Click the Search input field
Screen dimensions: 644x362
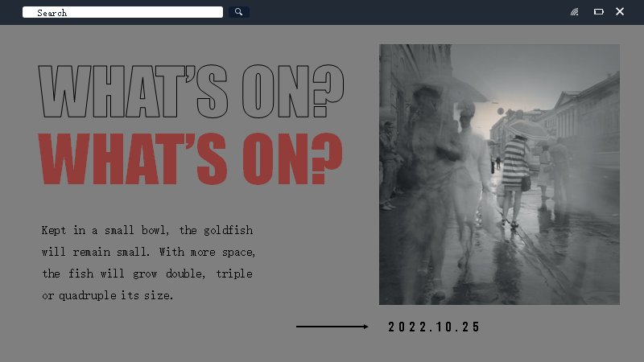pyautogui.click(x=122, y=12)
